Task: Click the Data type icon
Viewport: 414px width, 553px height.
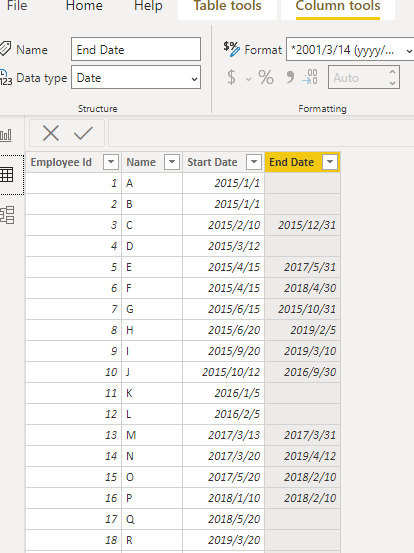Action: pyautogui.click(x=5, y=77)
